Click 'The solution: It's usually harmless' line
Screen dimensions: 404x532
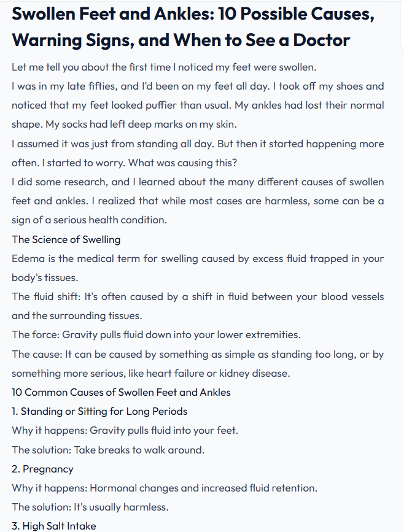point(90,507)
